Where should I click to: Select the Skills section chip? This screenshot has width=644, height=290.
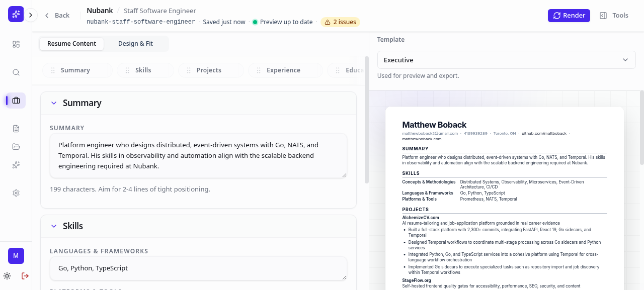[145, 70]
